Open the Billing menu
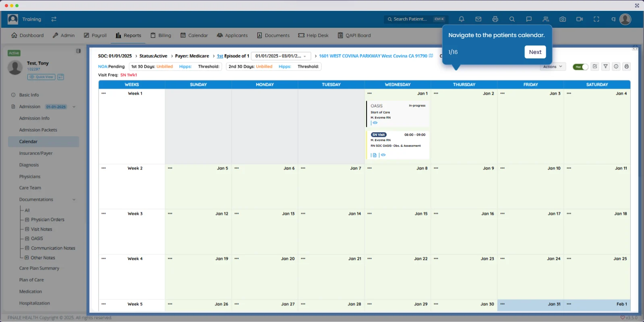This screenshot has height=322, width=644. pyautogui.click(x=161, y=35)
